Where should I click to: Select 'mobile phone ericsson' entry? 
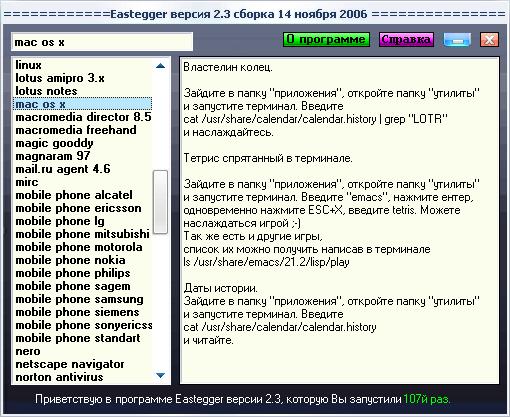[x=82, y=208]
